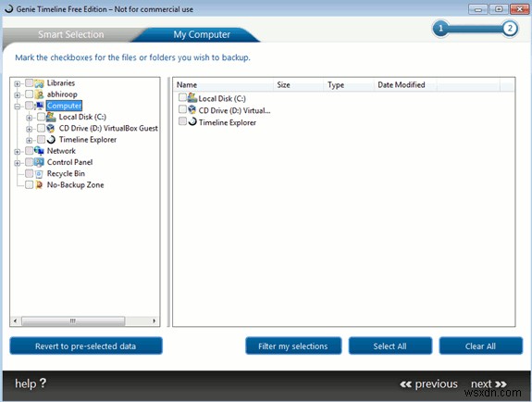The image size is (532, 402).
Task: Click the Libraries folder icon in tree
Action: (x=40, y=83)
